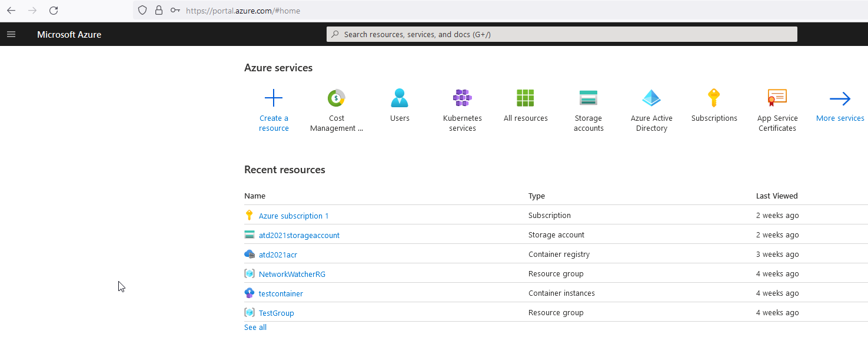
Task: Open atd2021storageaccount resource link
Action: click(299, 235)
